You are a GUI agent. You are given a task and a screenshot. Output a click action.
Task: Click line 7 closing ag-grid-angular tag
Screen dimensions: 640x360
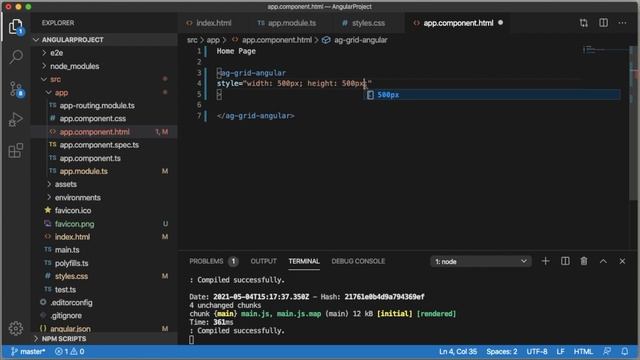point(256,116)
